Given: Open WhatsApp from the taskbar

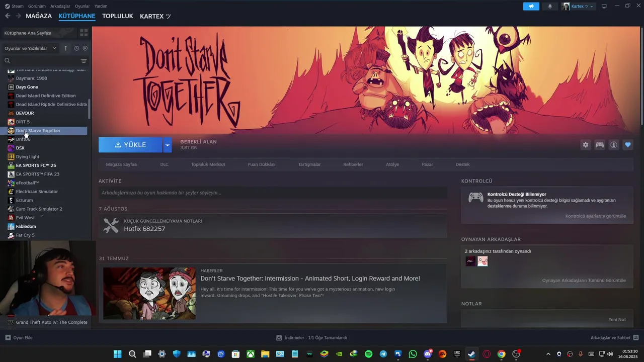Looking at the screenshot, I should click(413, 354).
